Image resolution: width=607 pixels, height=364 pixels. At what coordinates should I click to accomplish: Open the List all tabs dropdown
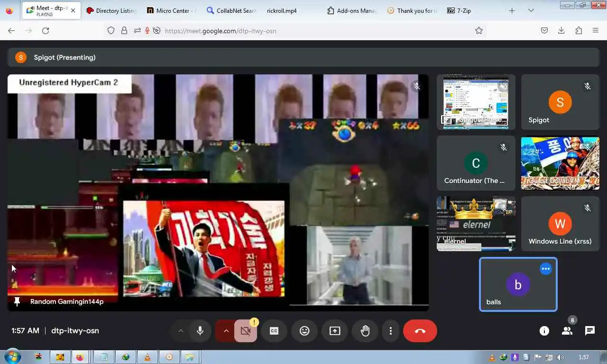[531, 10]
